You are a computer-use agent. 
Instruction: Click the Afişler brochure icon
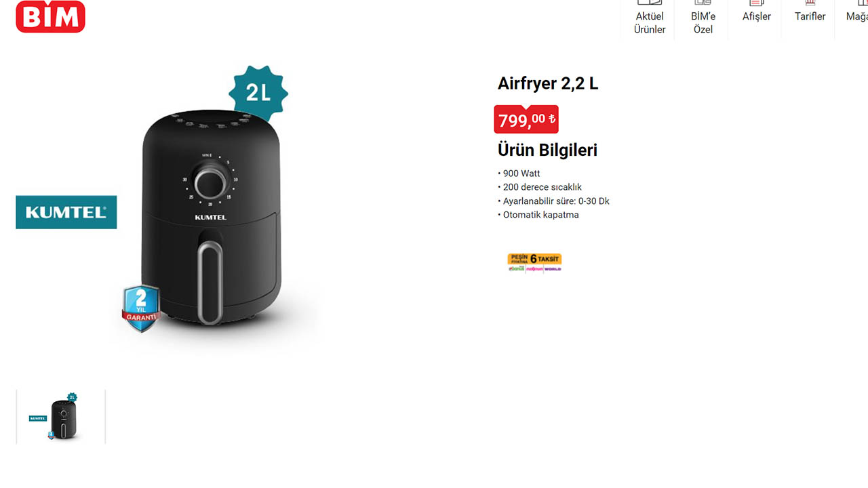click(757, 3)
